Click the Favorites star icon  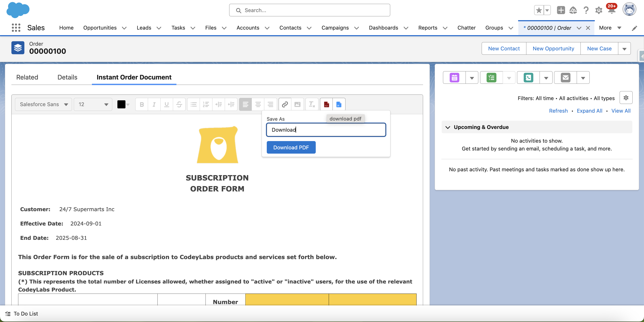coord(539,10)
